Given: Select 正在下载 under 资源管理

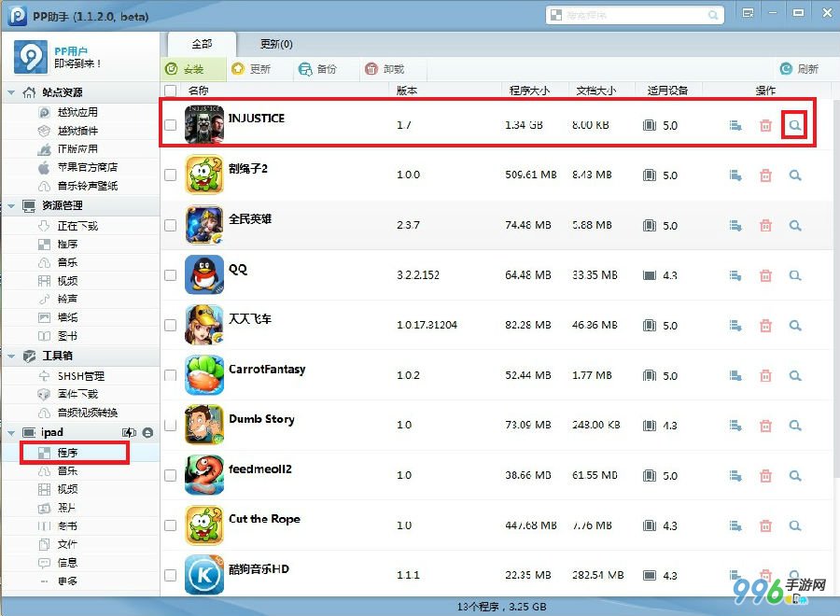Looking at the screenshot, I should pos(77,226).
